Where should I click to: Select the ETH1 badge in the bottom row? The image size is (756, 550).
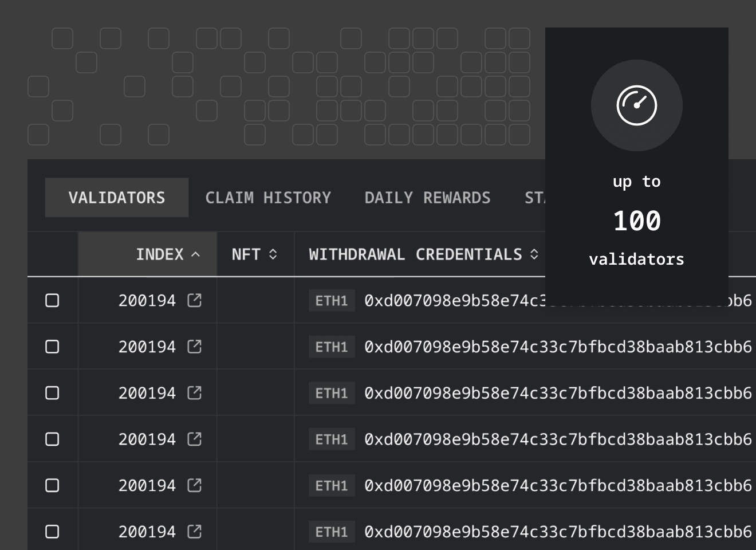[331, 532]
